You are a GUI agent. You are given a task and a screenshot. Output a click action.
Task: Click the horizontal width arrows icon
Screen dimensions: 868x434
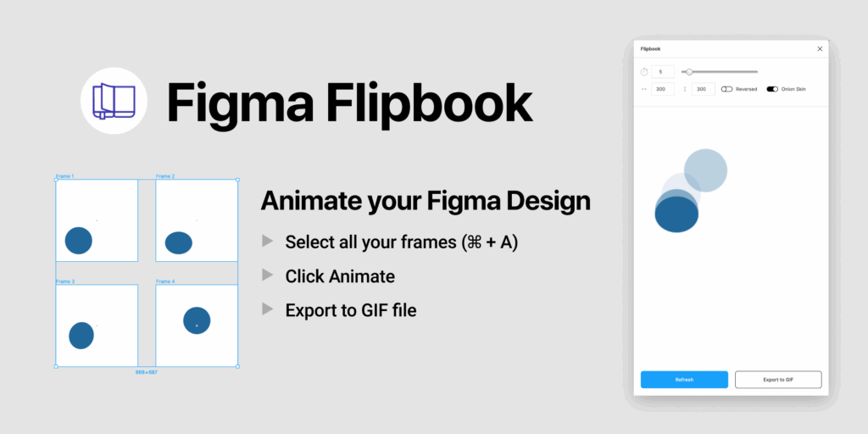(x=644, y=89)
